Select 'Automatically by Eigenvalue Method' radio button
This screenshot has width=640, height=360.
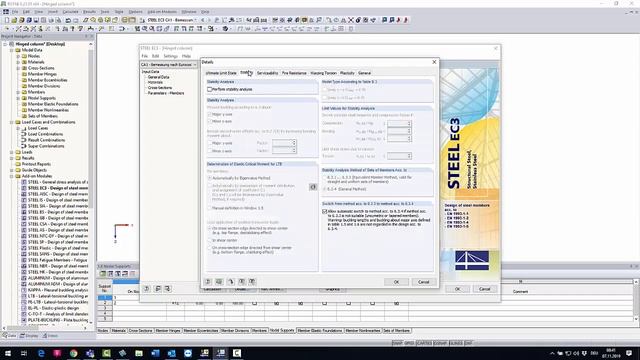(210, 178)
